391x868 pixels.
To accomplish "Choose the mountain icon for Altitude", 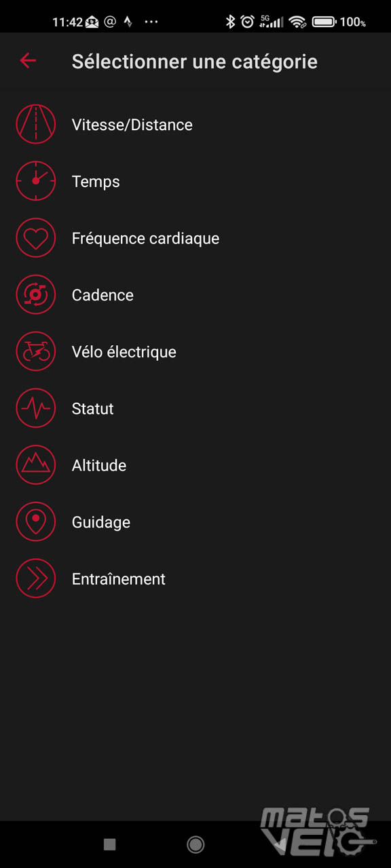I will (36, 465).
